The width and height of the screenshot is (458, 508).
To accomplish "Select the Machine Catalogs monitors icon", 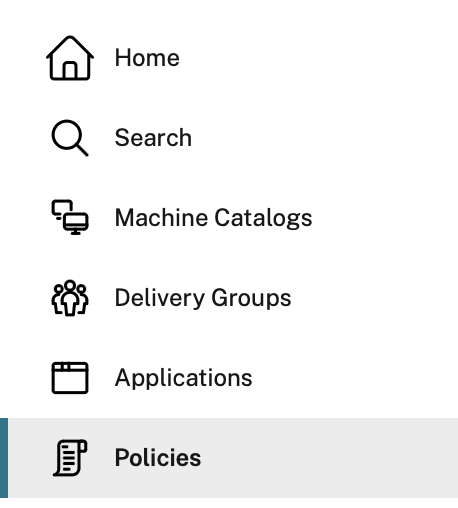I will tap(70, 217).
